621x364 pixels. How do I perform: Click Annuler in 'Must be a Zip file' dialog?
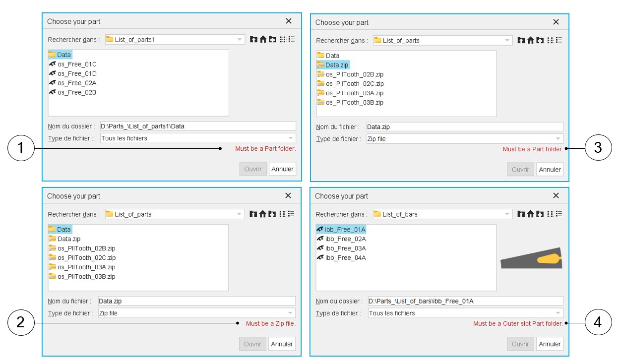click(x=282, y=344)
